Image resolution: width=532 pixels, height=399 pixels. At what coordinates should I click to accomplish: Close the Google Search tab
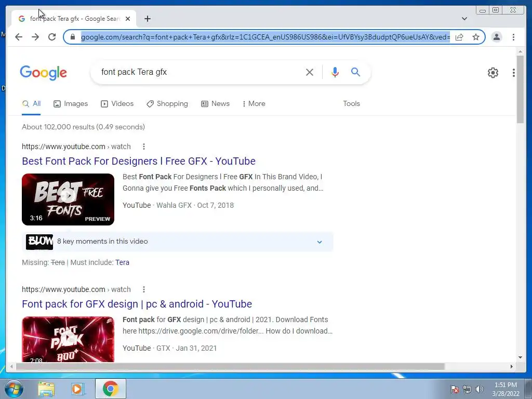click(x=128, y=19)
